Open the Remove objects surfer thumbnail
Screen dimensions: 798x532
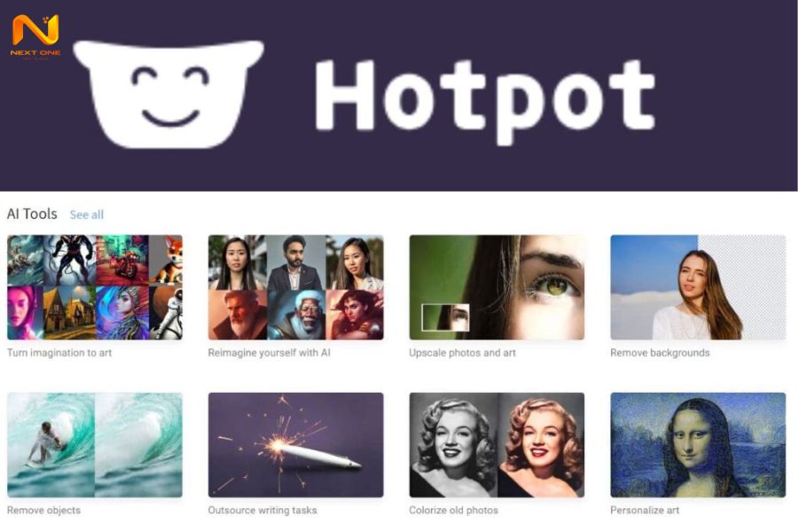(x=95, y=445)
